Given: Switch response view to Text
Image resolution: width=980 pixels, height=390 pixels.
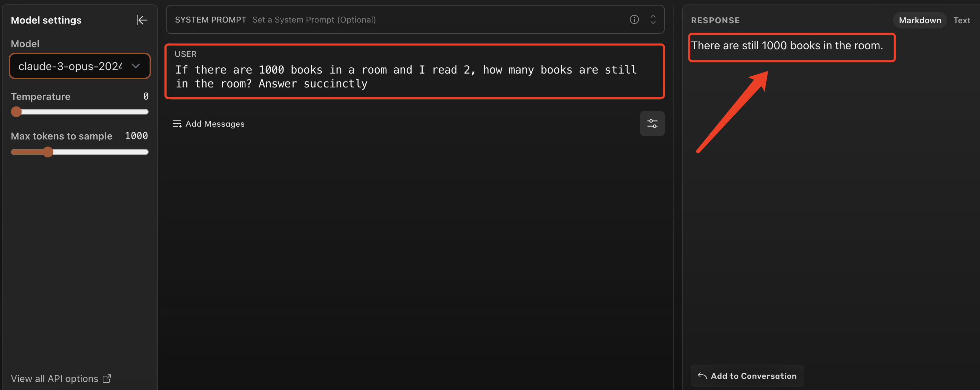Looking at the screenshot, I should pos(961,20).
